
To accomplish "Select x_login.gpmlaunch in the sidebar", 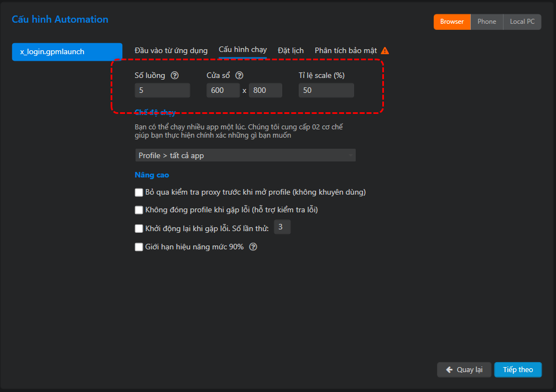I will coord(67,52).
